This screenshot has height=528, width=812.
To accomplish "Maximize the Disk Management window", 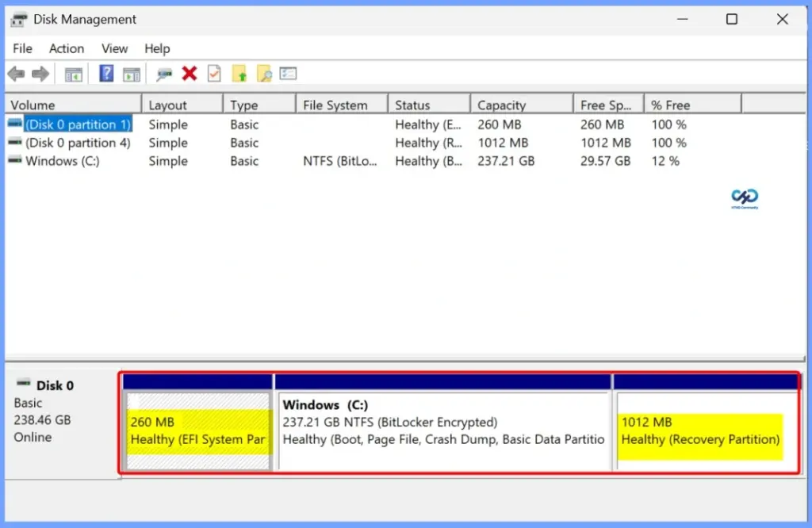I will click(732, 19).
